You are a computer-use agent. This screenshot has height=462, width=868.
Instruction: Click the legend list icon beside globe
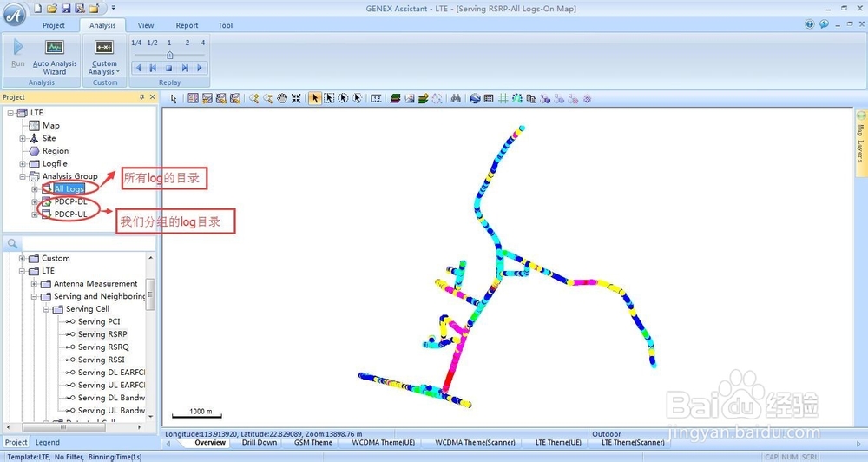point(488,99)
